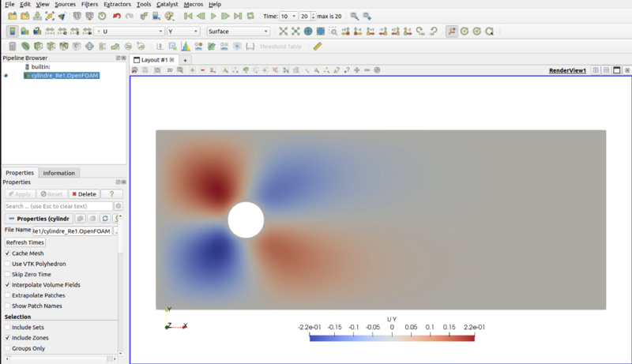This screenshot has height=364, width=632.
Task: Toggle orientation axes visibility icon
Action: [452, 31]
